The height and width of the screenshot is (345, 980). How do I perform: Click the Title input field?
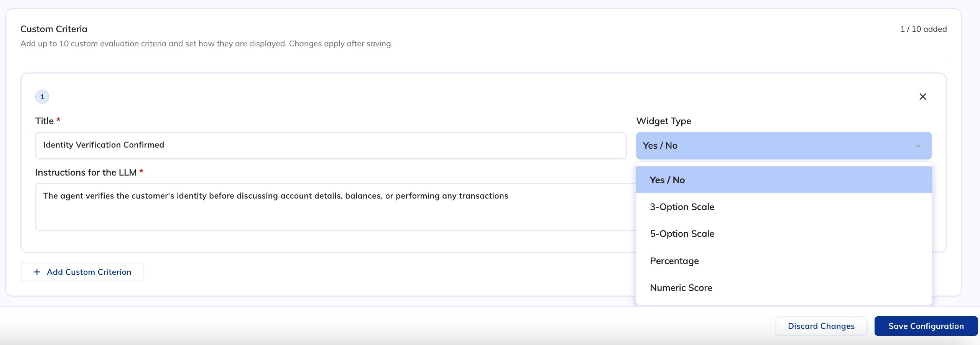331,145
